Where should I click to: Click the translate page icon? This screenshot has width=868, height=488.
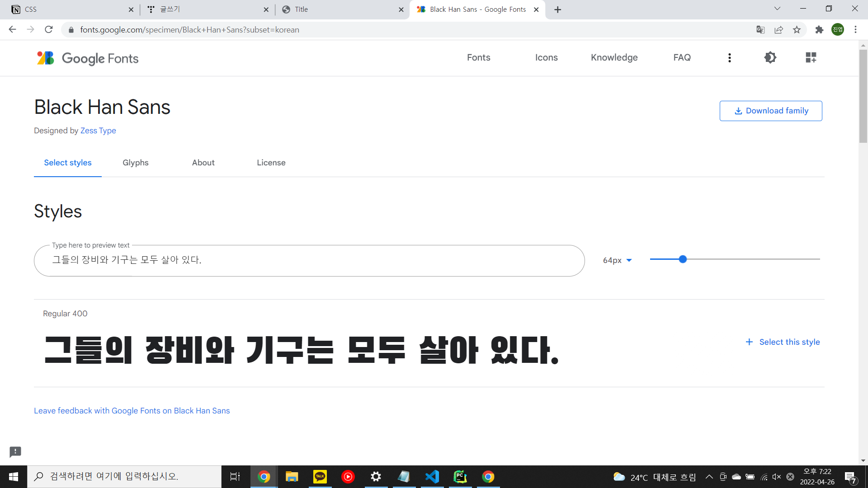tap(760, 29)
